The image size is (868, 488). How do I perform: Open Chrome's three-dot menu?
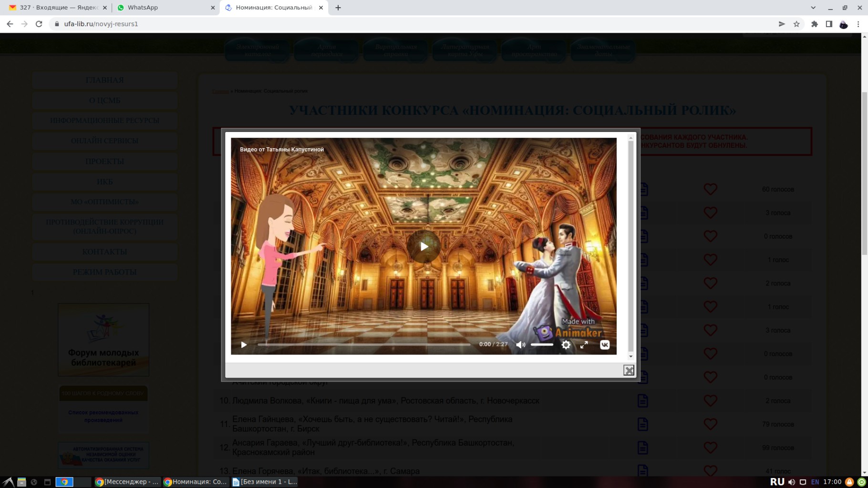(x=858, y=24)
